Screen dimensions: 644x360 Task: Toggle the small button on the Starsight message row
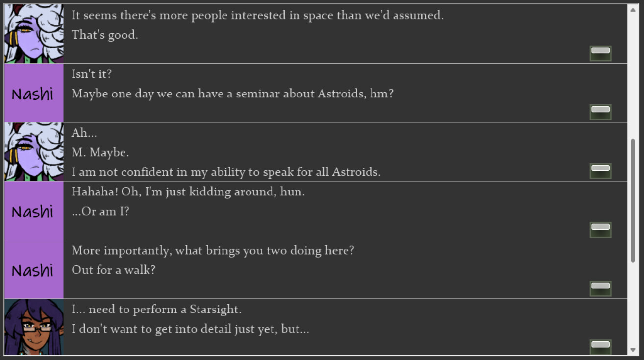point(600,346)
